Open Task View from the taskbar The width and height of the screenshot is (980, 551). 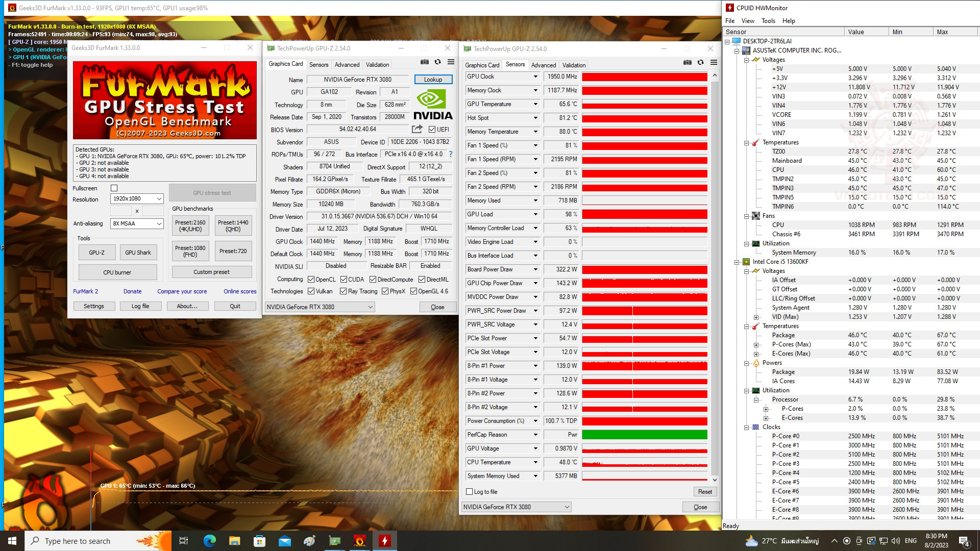pos(184,541)
